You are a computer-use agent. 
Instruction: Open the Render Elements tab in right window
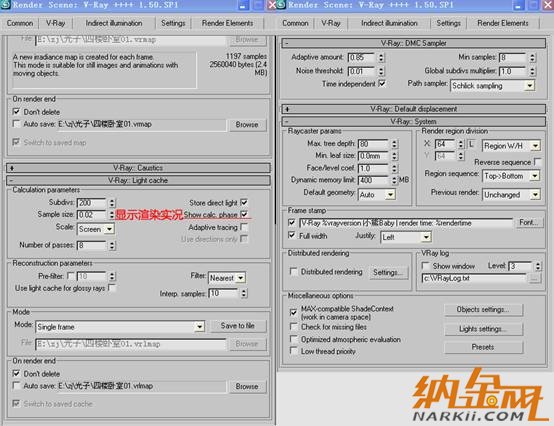coord(503,23)
